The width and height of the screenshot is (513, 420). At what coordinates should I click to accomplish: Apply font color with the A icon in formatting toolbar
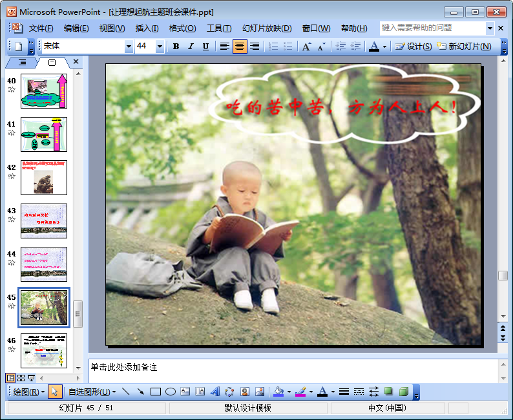(374, 47)
